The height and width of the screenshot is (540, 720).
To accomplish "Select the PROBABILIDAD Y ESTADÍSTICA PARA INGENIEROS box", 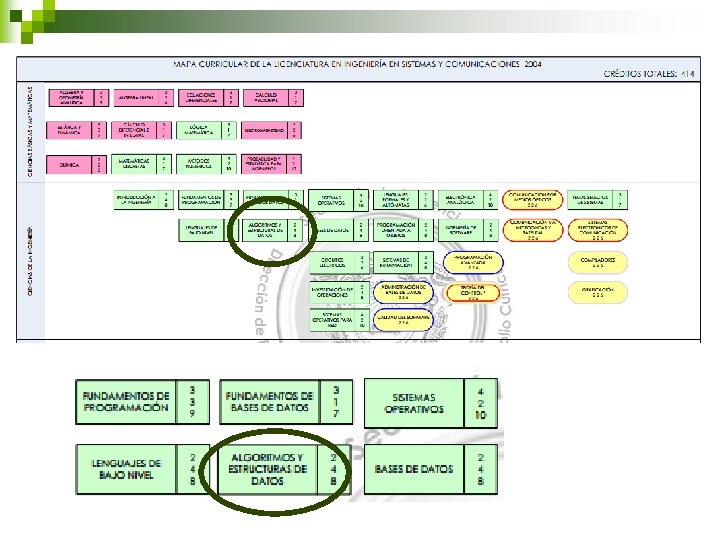I will (271, 164).
